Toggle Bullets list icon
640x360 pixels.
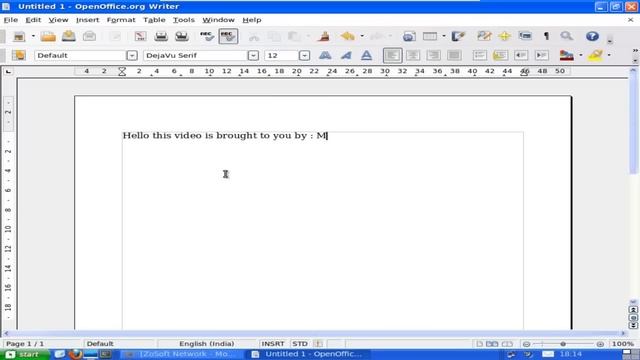point(500,56)
